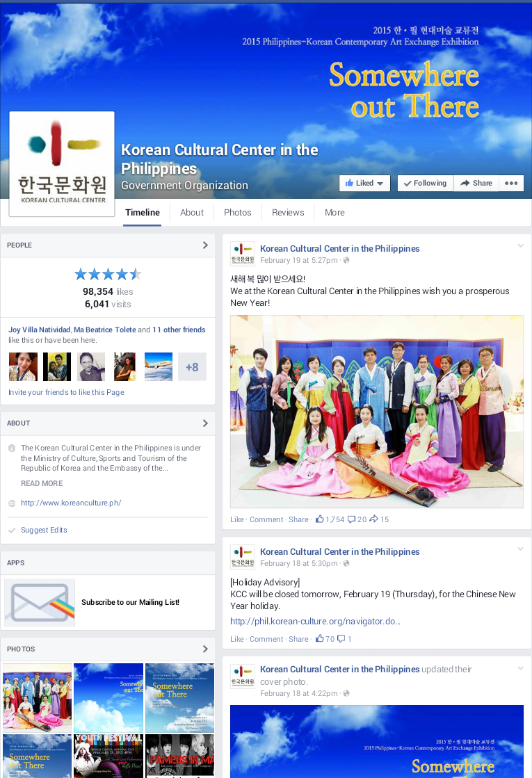Image resolution: width=532 pixels, height=778 pixels.
Task: Share the Holiday Advisory post
Action: pos(298,639)
